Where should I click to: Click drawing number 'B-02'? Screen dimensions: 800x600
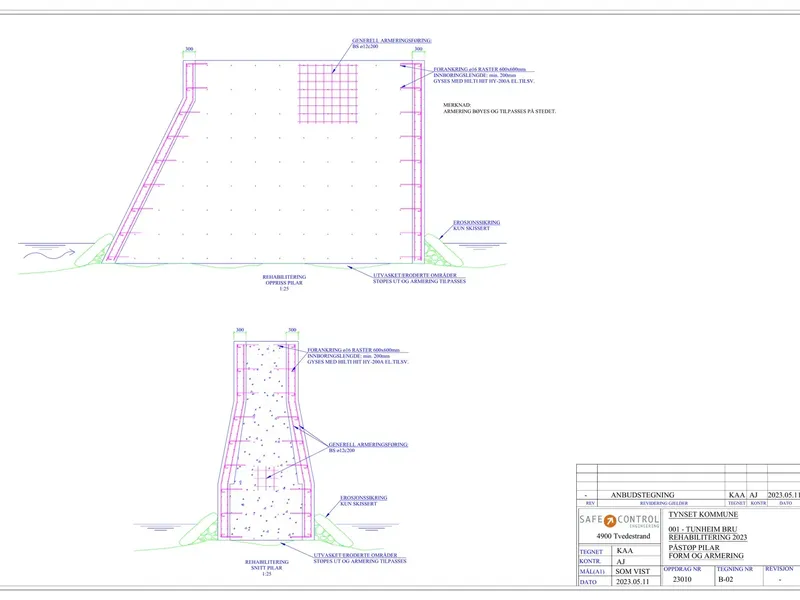tap(726, 579)
